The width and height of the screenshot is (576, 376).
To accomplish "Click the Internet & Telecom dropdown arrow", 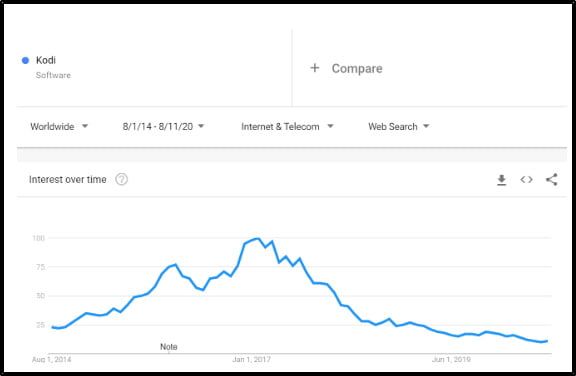I will coord(330,126).
